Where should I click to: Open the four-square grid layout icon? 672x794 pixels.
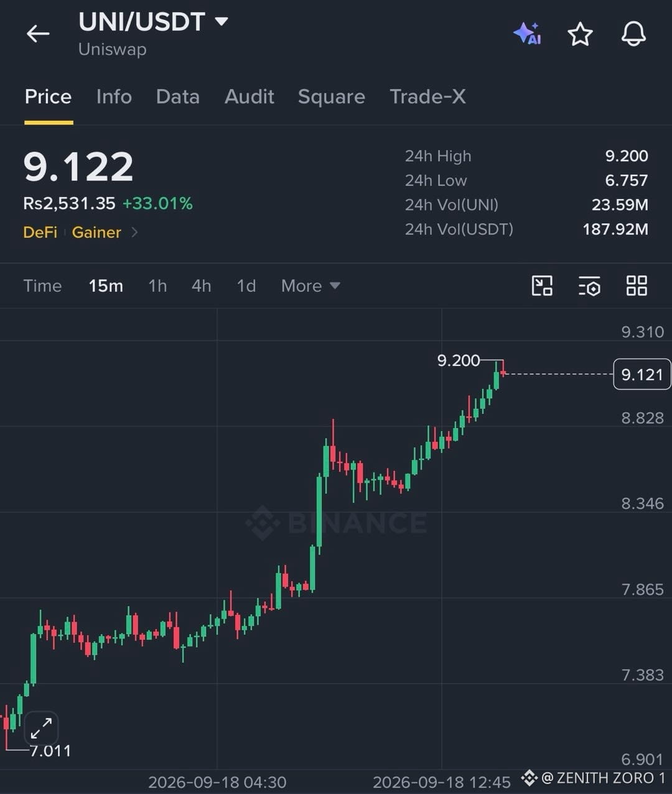point(637,286)
